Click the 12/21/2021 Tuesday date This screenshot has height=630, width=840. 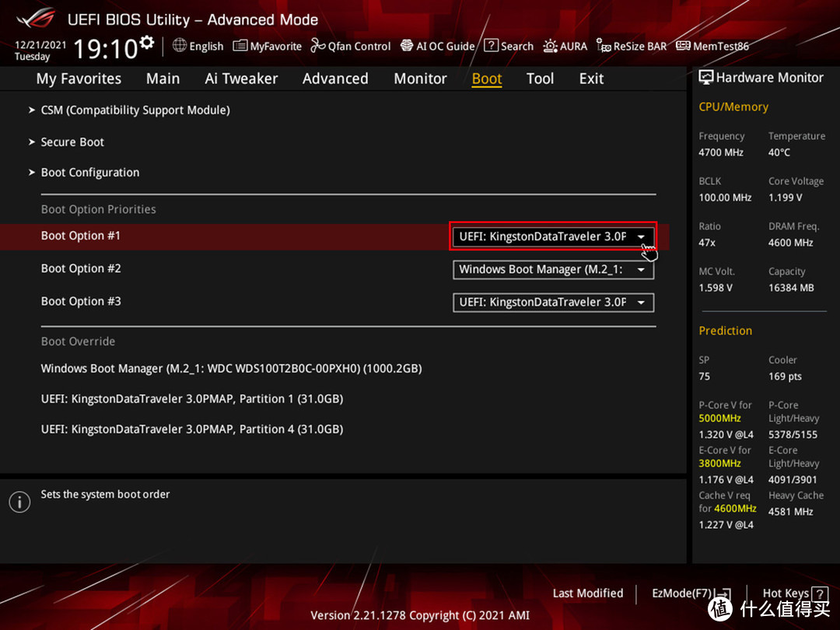[40, 51]
